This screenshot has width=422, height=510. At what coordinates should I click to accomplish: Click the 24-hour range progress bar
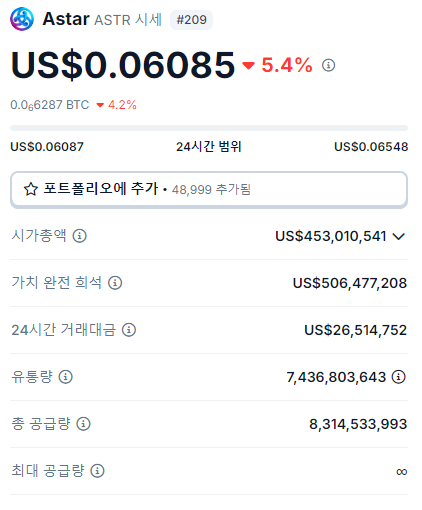tap(209, 128)
